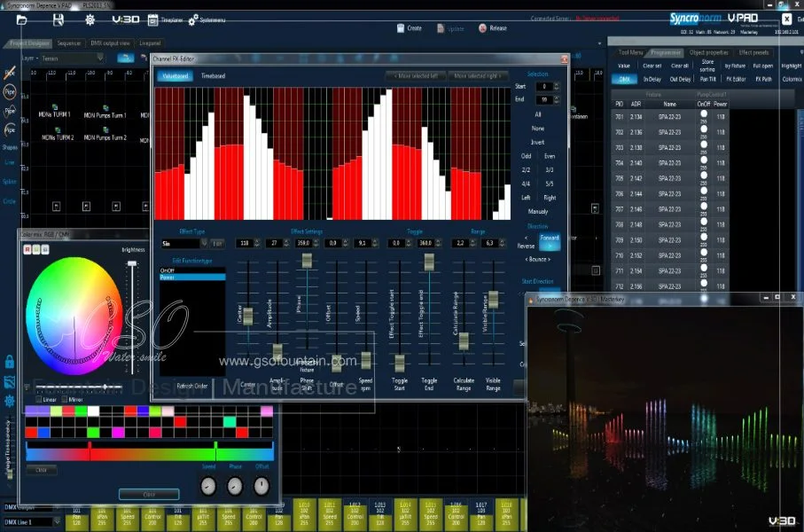
Task: Open the Object properties tab
Action: point(708,52)
